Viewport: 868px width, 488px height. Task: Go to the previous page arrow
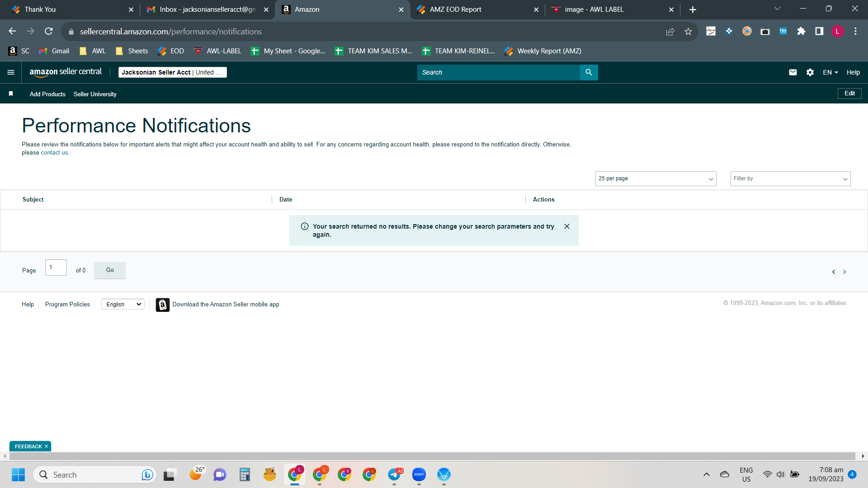[834, 272]
